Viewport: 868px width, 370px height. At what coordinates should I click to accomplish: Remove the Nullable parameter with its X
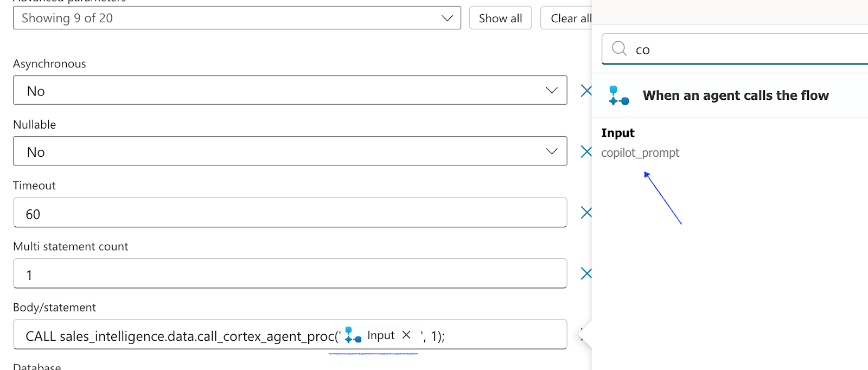pos(586,151)
